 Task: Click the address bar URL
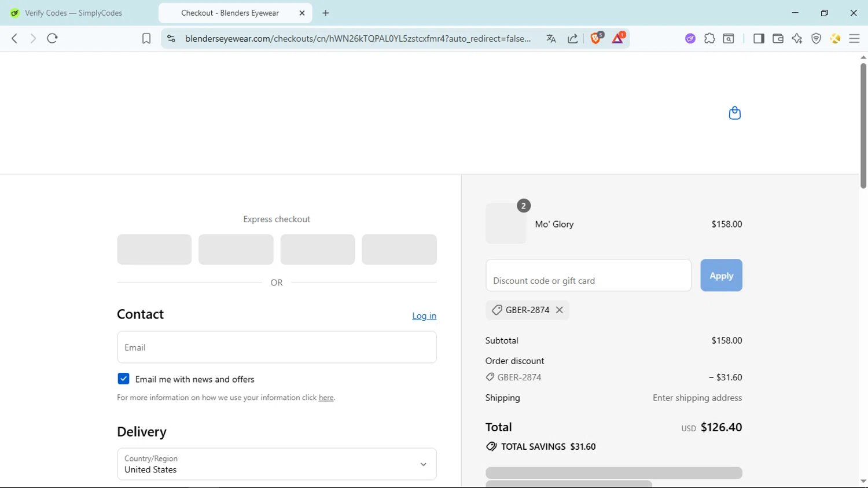[358, 38]
